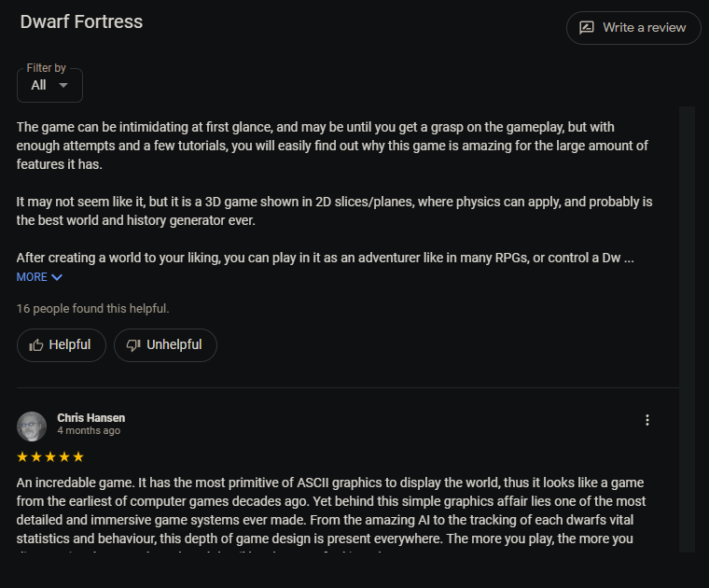Click the thumbs-up icon on Helpful

point(36,345)
